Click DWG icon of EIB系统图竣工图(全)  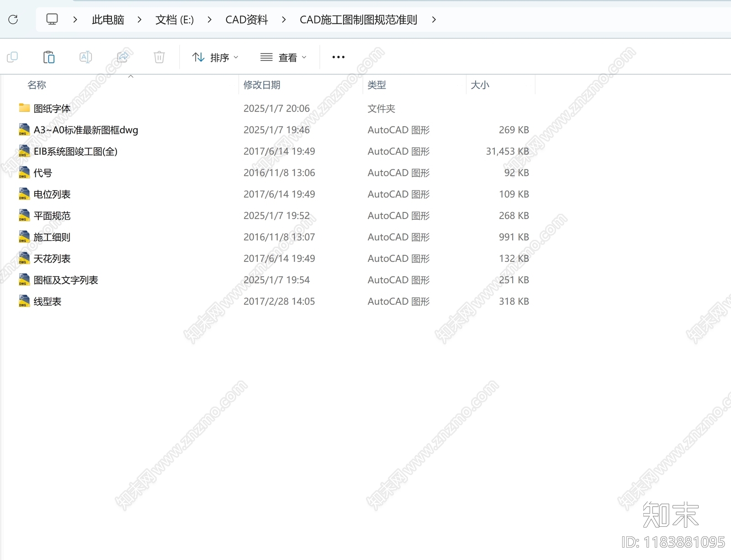click(x=24, y=151)
